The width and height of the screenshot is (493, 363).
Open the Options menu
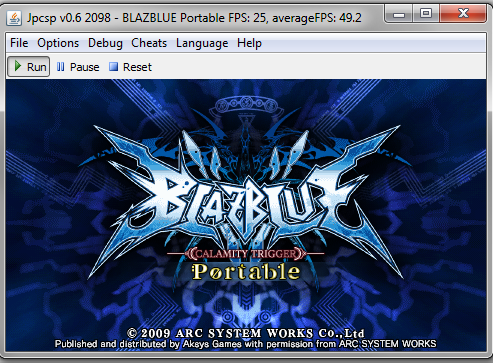(58, 43)
